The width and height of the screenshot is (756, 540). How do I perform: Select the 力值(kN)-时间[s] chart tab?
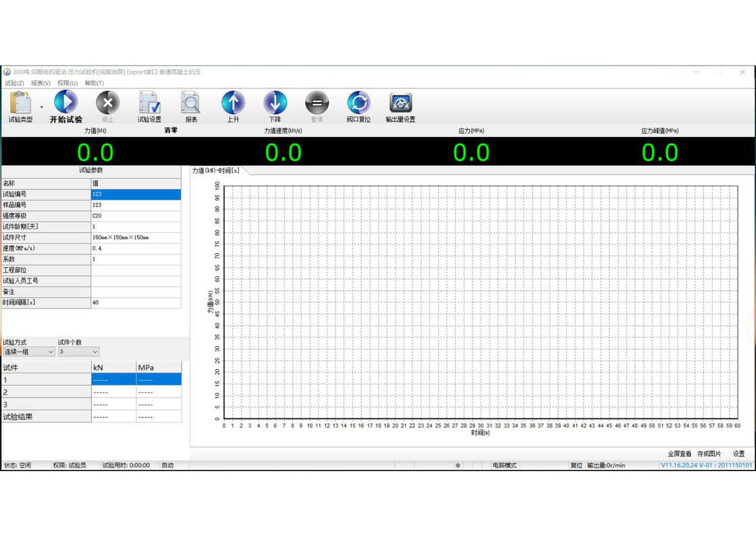click(216, 171)
